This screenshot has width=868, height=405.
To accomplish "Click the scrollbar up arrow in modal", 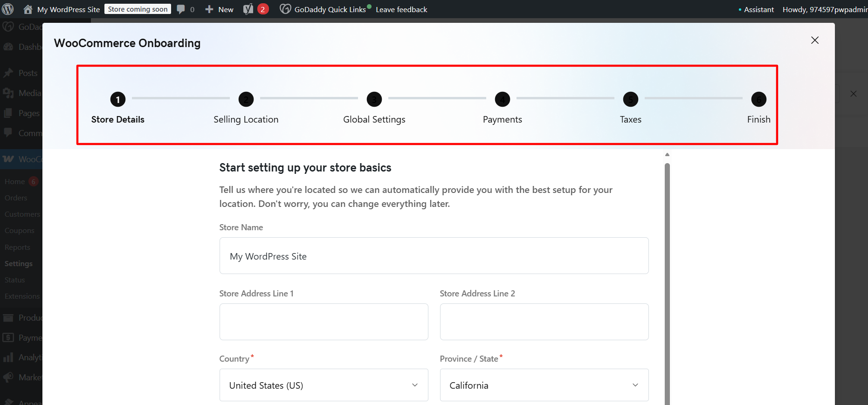I will 667,154.
